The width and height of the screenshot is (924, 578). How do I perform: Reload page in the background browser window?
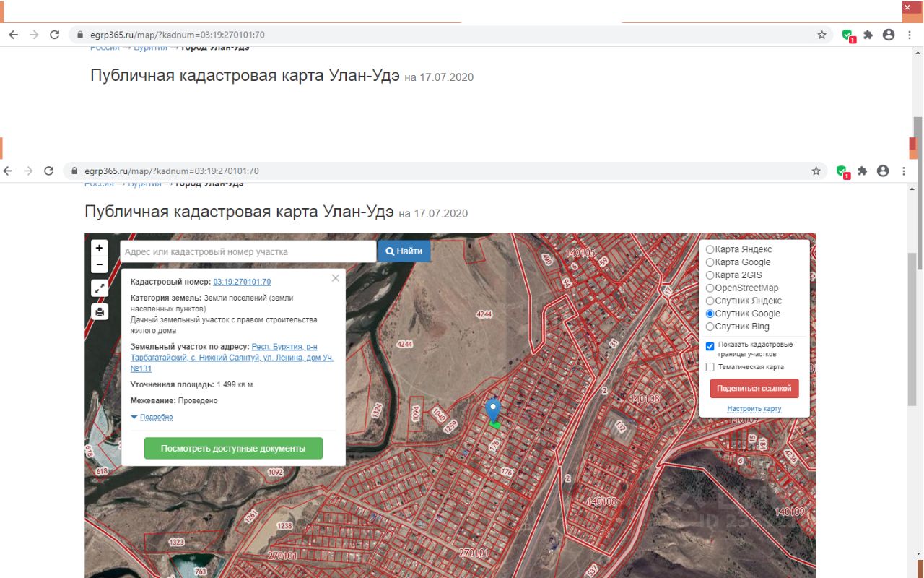pyautogui.click(x=54, y=35)
